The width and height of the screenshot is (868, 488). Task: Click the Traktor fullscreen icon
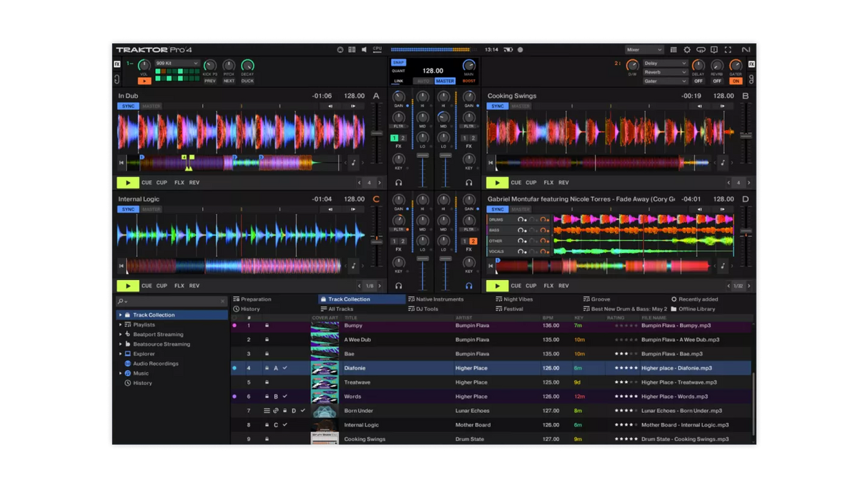(x=729, y=49)
